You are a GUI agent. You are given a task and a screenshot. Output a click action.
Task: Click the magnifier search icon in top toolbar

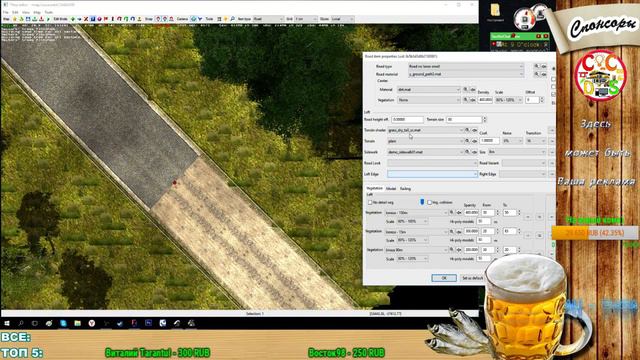point(232,19)
